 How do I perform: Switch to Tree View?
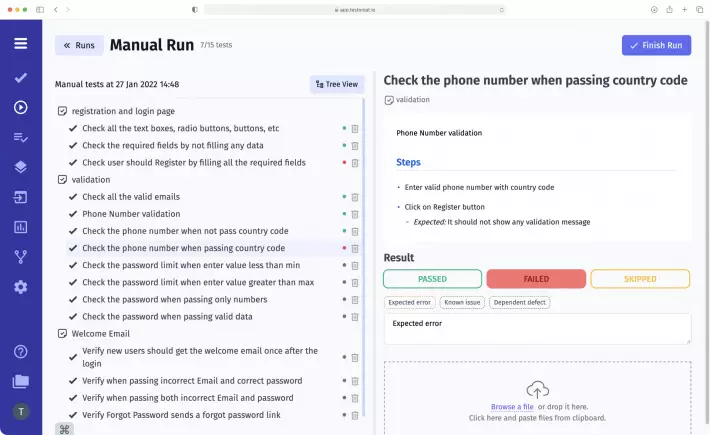(x=336, y=84)
